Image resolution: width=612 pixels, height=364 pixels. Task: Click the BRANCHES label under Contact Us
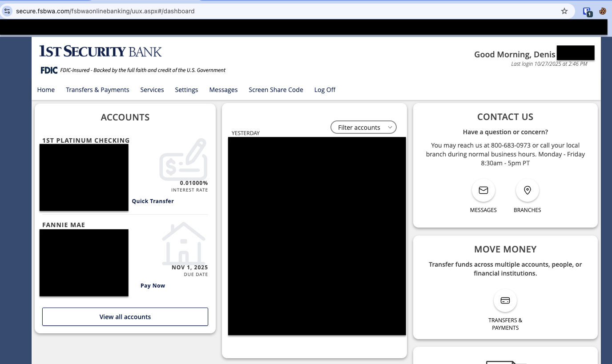527,210
